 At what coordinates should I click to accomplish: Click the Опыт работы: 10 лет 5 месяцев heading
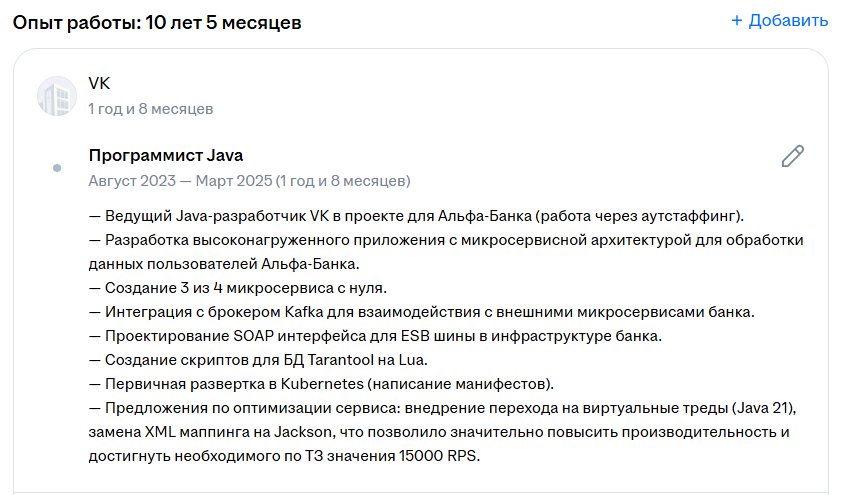(157, 23)
